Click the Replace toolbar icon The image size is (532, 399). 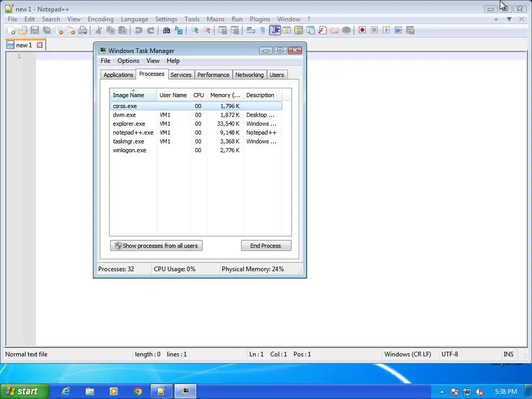179,31
